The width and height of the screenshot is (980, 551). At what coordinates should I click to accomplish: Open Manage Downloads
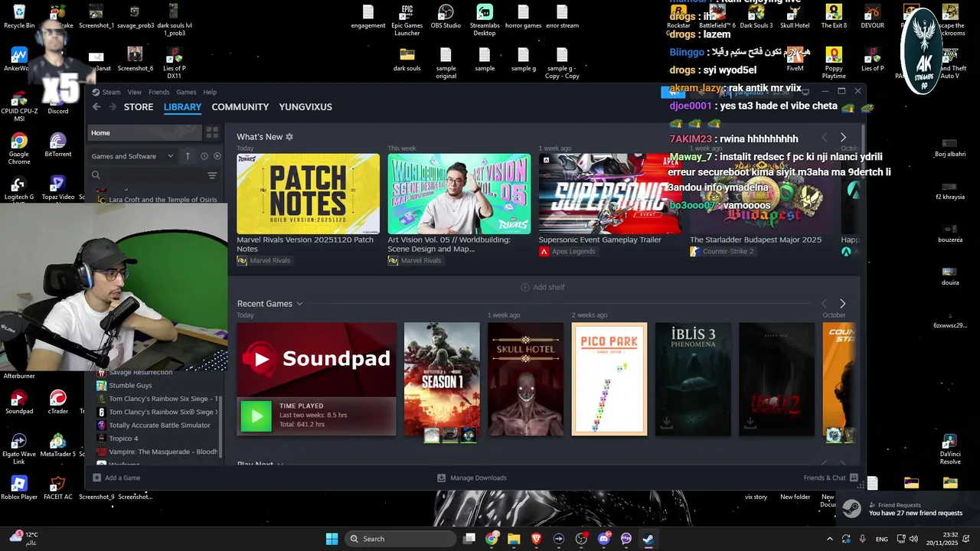pyautogui.click(x=472, y=478)
